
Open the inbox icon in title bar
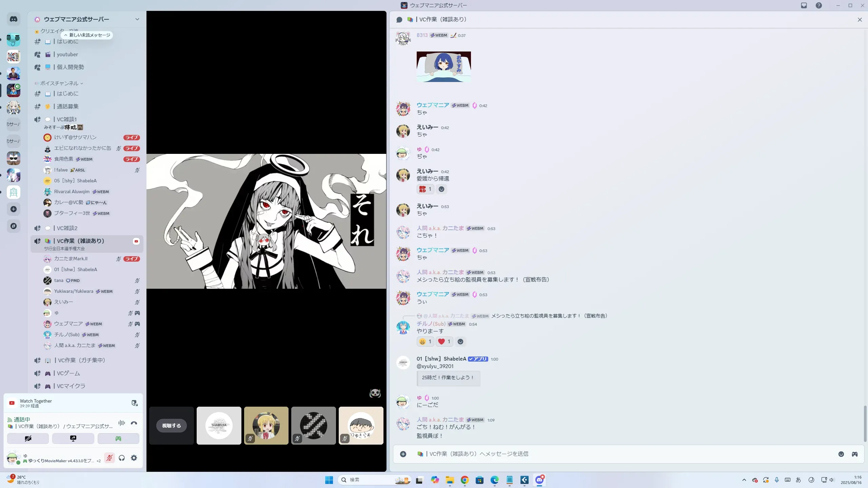804,5
